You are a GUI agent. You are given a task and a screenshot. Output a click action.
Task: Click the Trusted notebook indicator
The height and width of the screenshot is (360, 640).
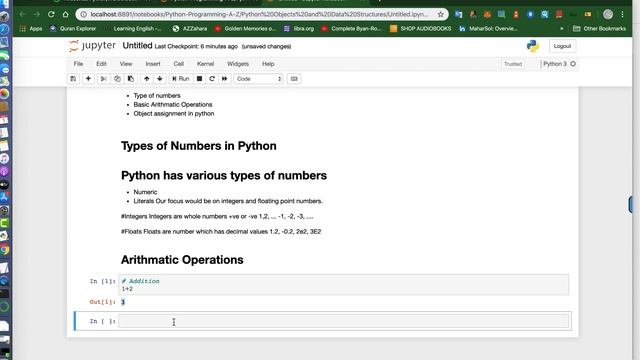(513, 64)
